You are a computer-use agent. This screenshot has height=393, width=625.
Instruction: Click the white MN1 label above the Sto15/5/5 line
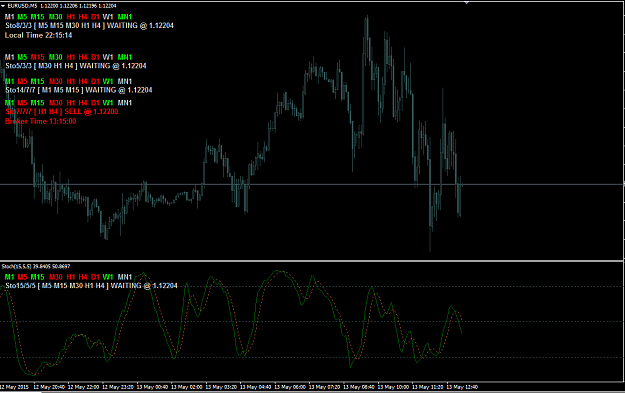point(125,277)
